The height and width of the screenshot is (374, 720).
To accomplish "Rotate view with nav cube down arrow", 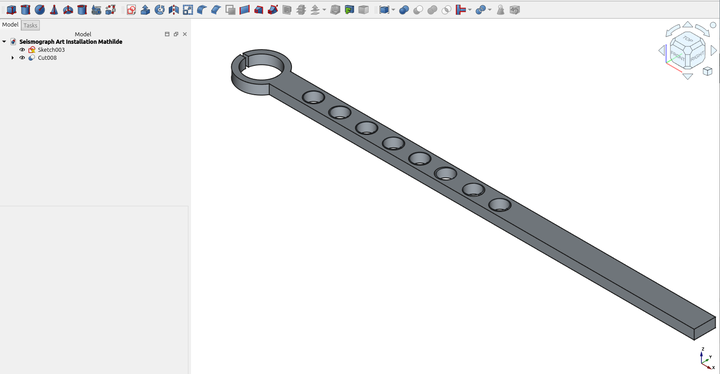I will pos(687,76).
